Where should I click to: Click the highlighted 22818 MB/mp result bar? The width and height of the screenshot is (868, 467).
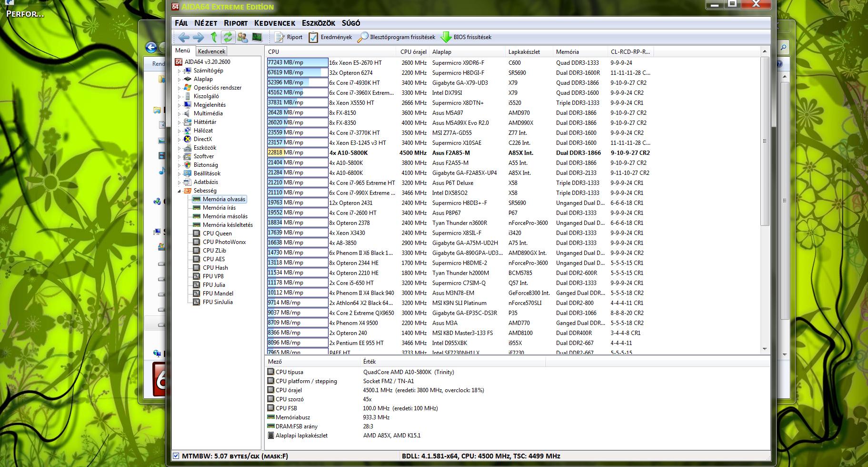(x=298, y=152)
